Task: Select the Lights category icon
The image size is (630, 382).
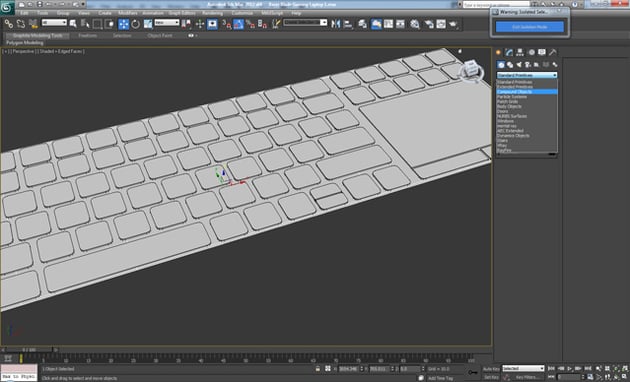Action: point(519,65)
